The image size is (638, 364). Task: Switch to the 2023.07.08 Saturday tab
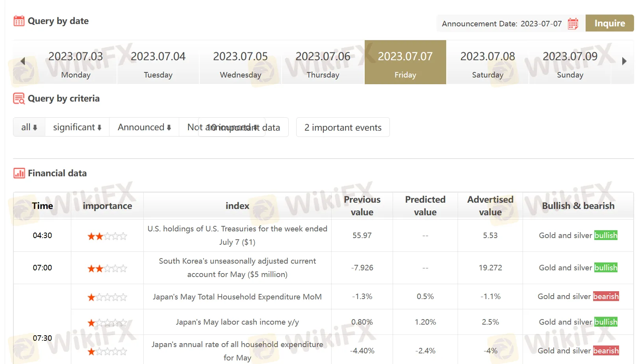[488, 62]
